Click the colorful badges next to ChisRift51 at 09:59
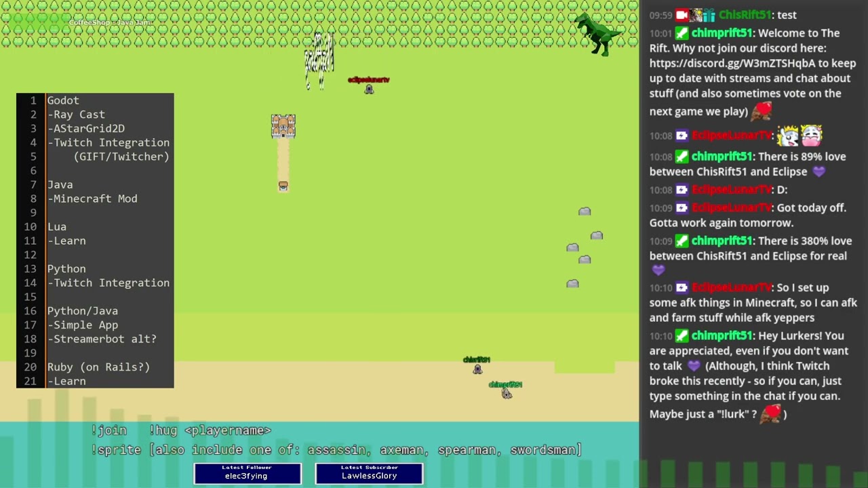 pyautogui.click(x=703, y=15)
